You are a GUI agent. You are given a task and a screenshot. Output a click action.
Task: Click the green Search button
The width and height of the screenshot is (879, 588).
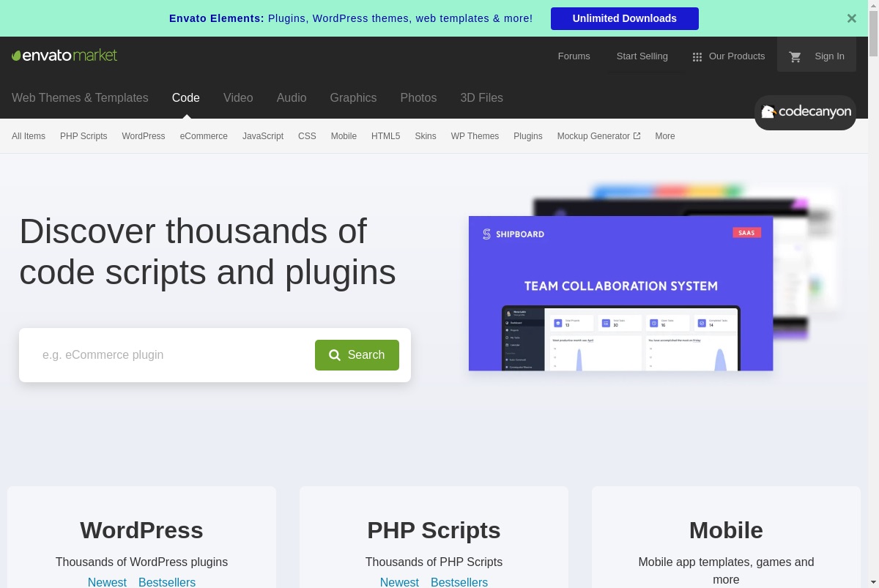tap(357, 355)
